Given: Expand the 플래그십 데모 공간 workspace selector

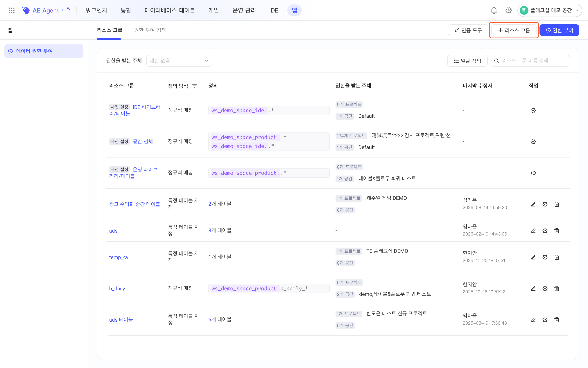Looking at the screenshot, I should (549, 10).
